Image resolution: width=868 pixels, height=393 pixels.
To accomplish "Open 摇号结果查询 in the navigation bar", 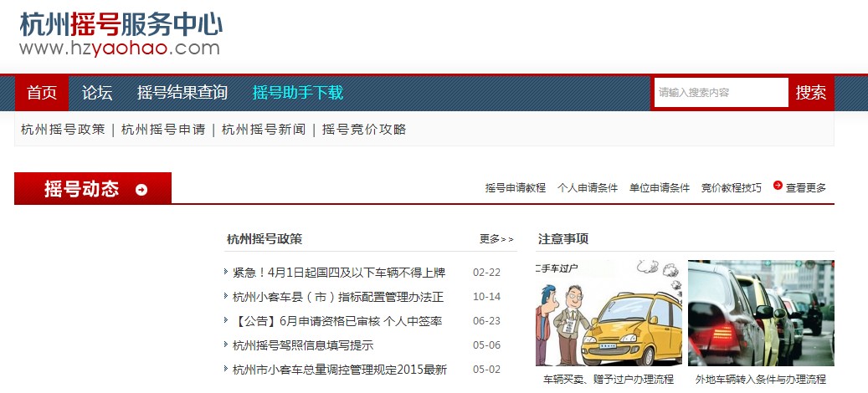I will 182,93.
